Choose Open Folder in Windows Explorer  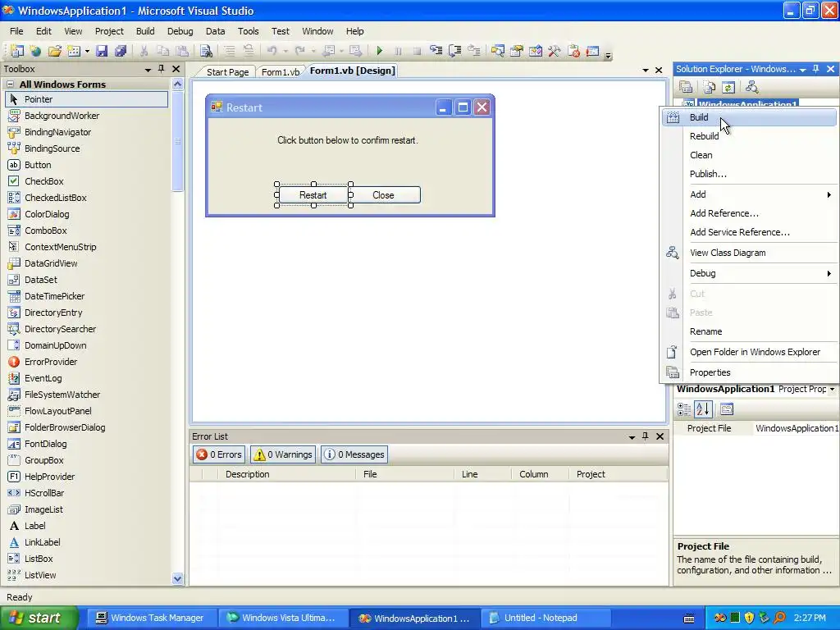coord(749,352)
